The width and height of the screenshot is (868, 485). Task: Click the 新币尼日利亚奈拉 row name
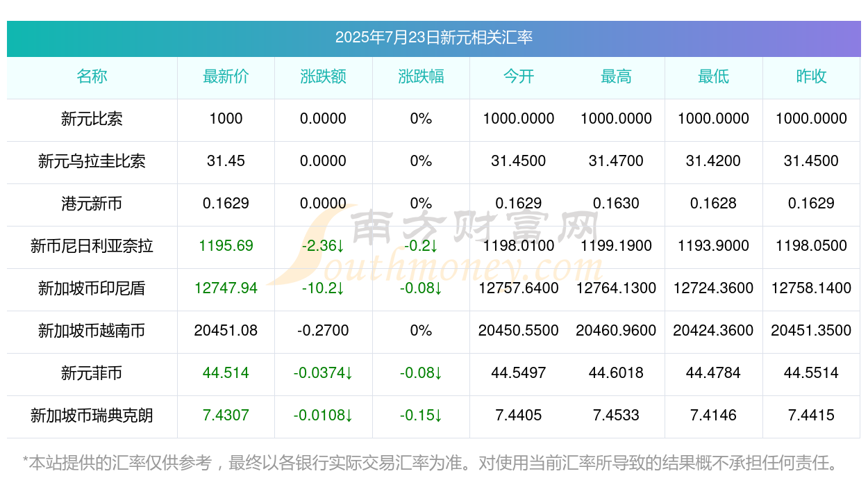92,246
